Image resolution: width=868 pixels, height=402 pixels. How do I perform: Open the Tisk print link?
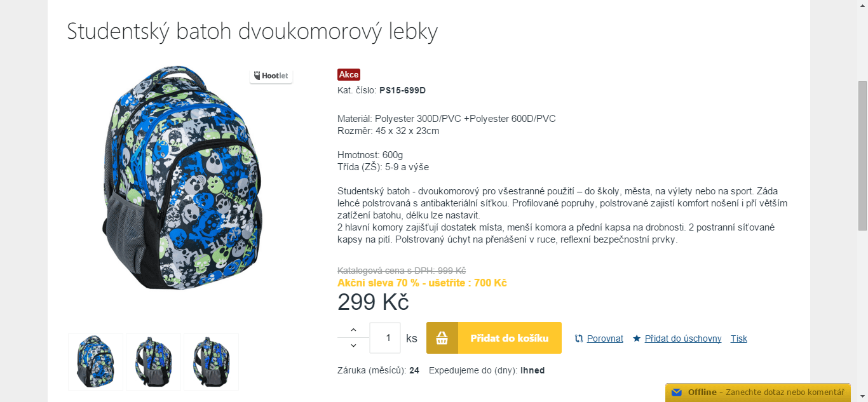click(738, 338)
